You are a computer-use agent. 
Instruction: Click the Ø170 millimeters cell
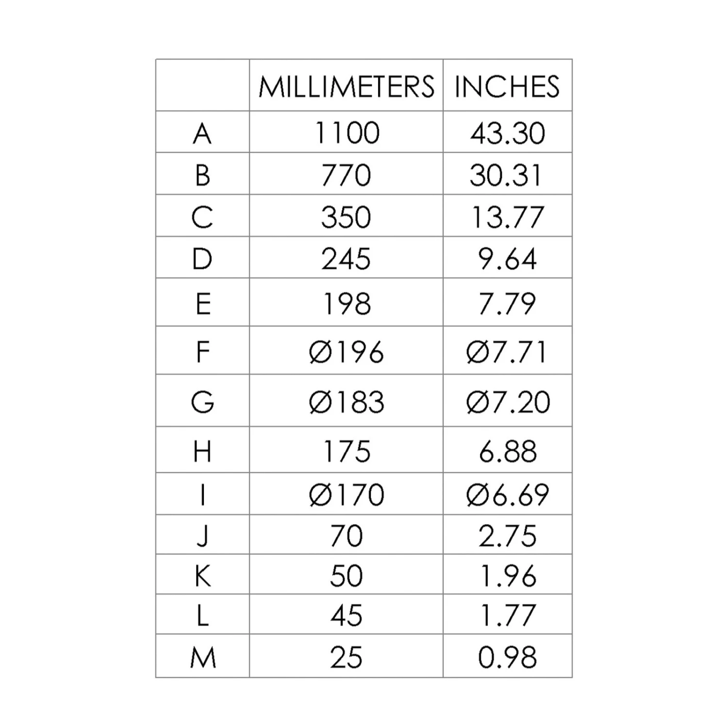point(346,495)
